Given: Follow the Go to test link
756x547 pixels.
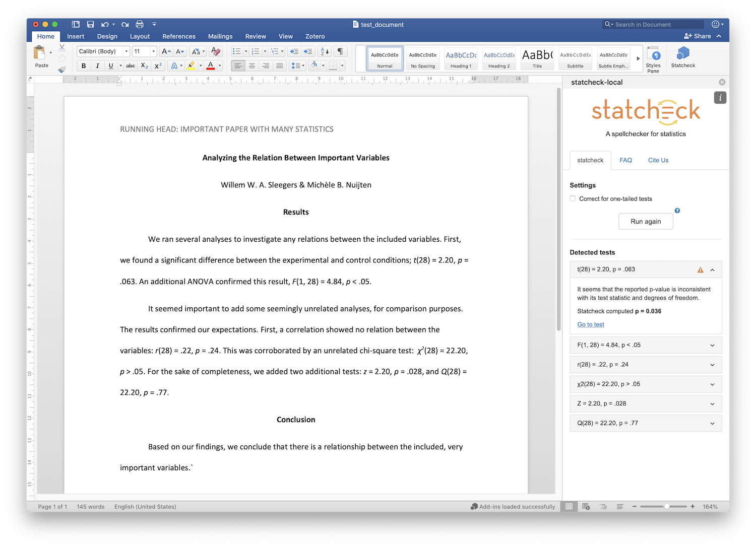Looking at the screenshot, I should click(x=590, y=324).
